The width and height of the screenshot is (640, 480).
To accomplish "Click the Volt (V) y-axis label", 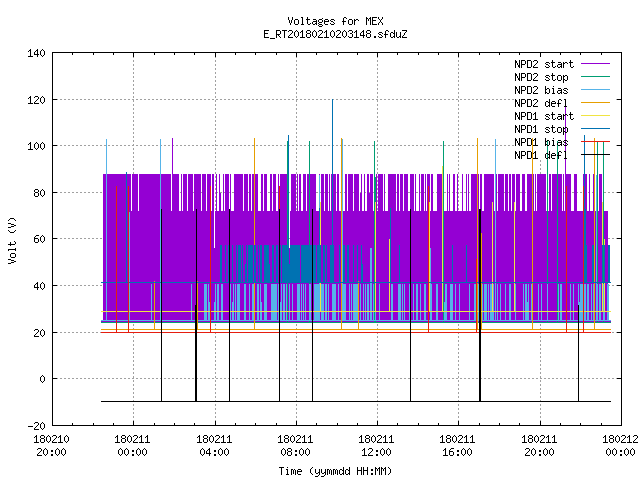I will point(13,240).
